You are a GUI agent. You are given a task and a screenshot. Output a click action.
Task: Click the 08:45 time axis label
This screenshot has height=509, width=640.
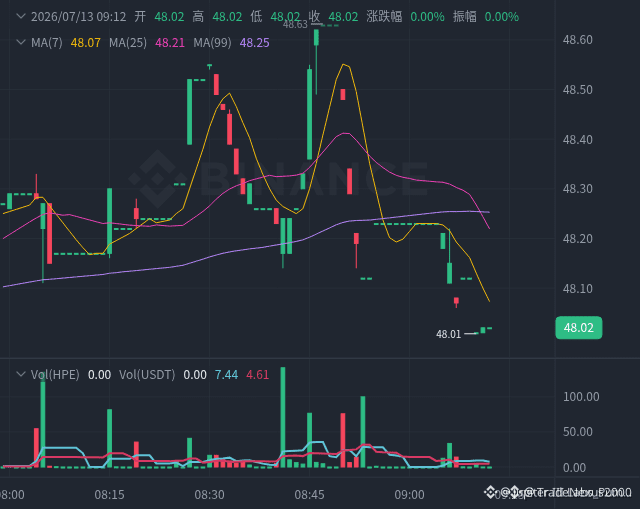[309, 495]
